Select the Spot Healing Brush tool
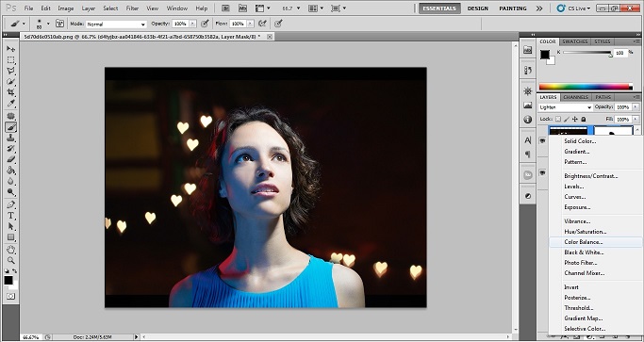Image resolution: width=644 pixels, height=342 pixels. pos(10,116)
